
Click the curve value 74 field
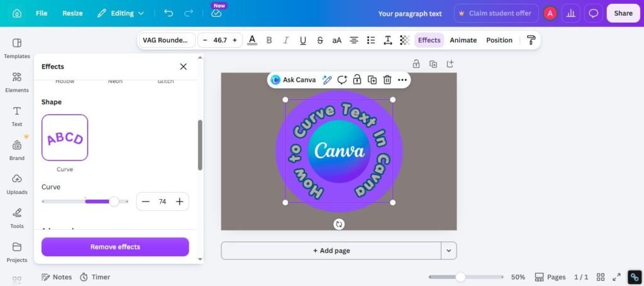pos(163,202)
